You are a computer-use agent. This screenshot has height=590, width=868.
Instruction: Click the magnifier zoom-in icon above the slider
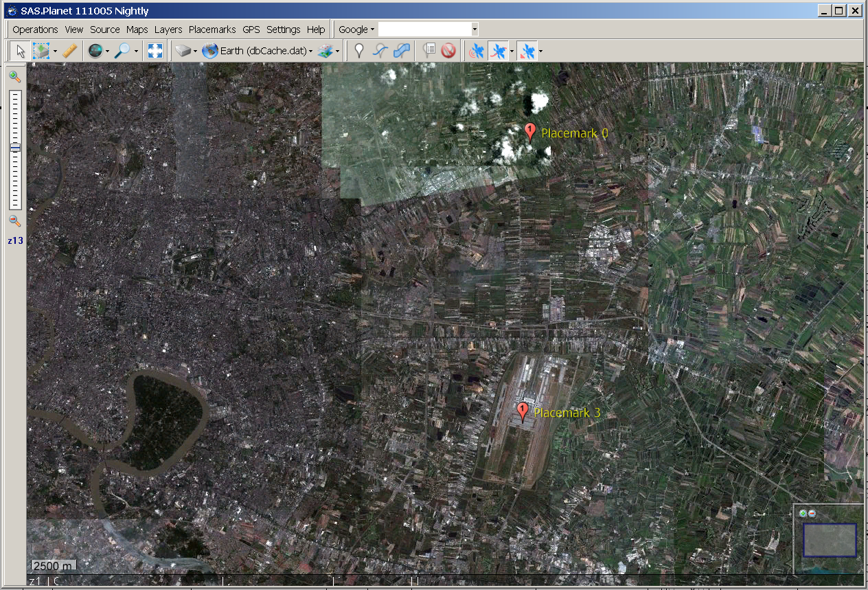pos(14,77)
